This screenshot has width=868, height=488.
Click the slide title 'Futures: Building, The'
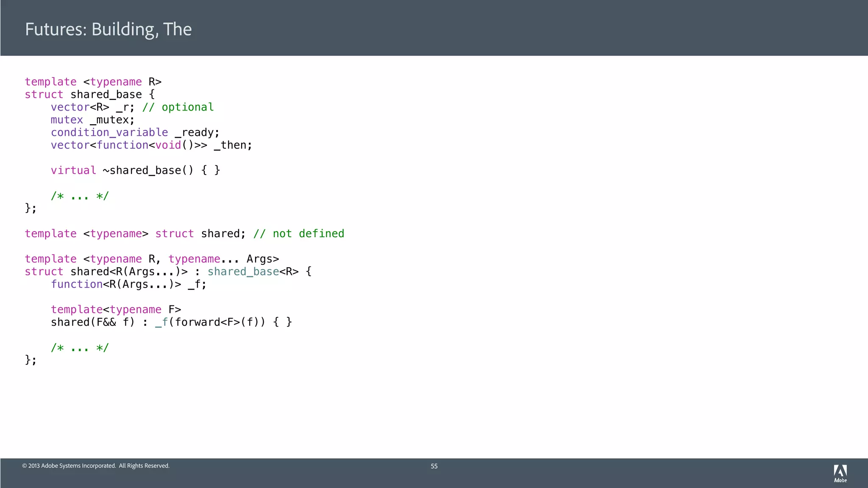point(108,29)
